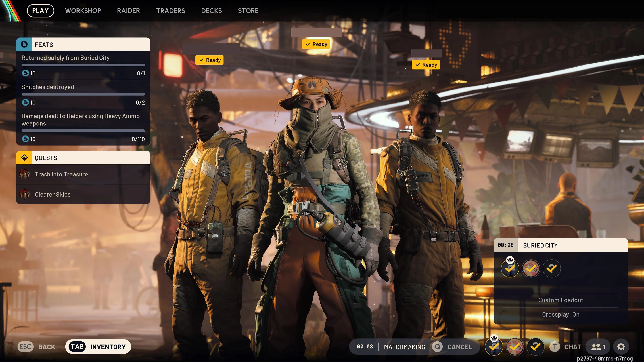Open the settings gear in bottom-right corner
Screen dimensions: 644x362
tap(621, 347)
